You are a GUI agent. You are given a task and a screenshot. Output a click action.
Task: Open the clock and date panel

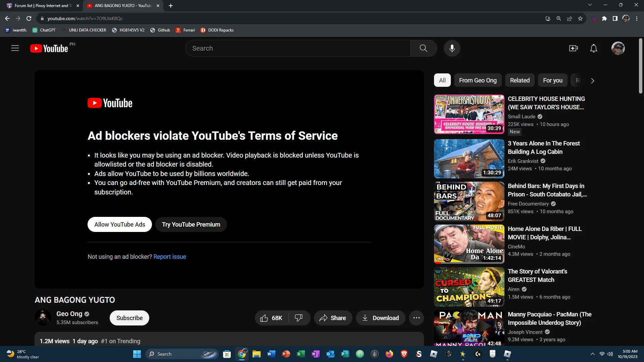(x=628, y=354)
